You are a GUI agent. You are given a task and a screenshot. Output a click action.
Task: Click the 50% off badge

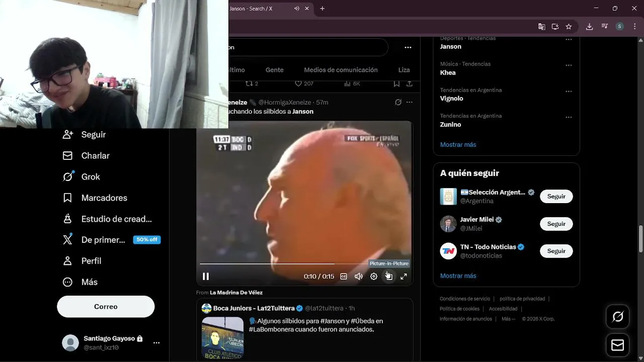[x=147, y=240]
